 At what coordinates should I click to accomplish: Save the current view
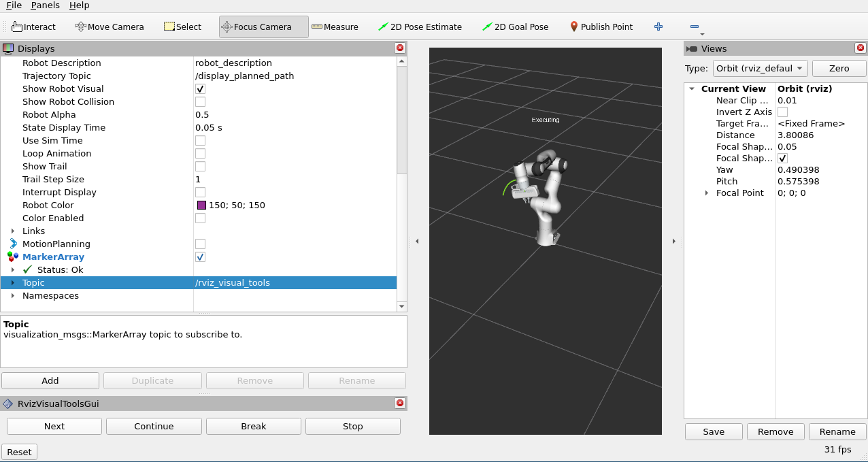click(x=714, y=431)
